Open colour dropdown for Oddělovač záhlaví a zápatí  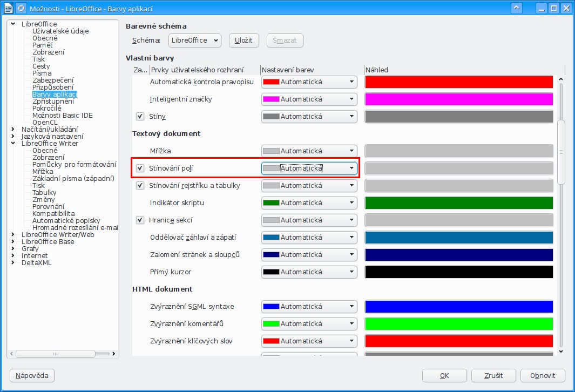click(309, 237)
